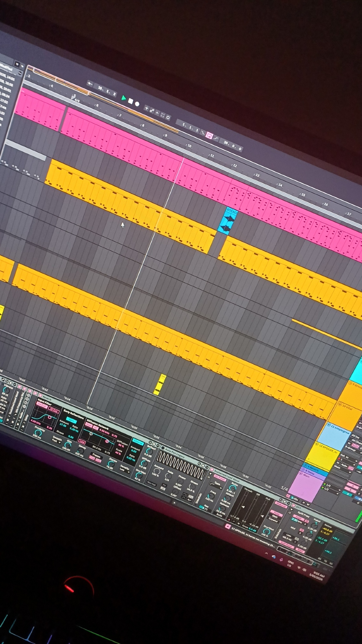The image size is (362, 644).
Task: Click the Makeup button in the compressor
Action: pos(281,506)
